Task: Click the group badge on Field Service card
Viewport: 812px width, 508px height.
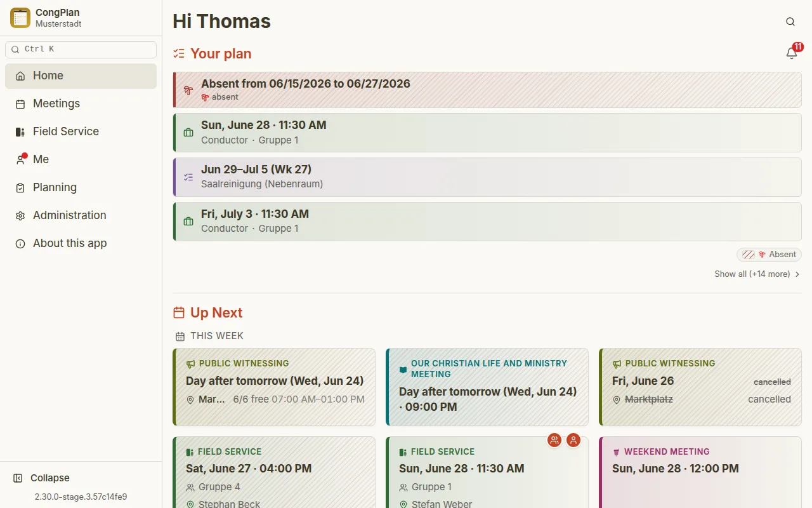Action: point(554,440)
